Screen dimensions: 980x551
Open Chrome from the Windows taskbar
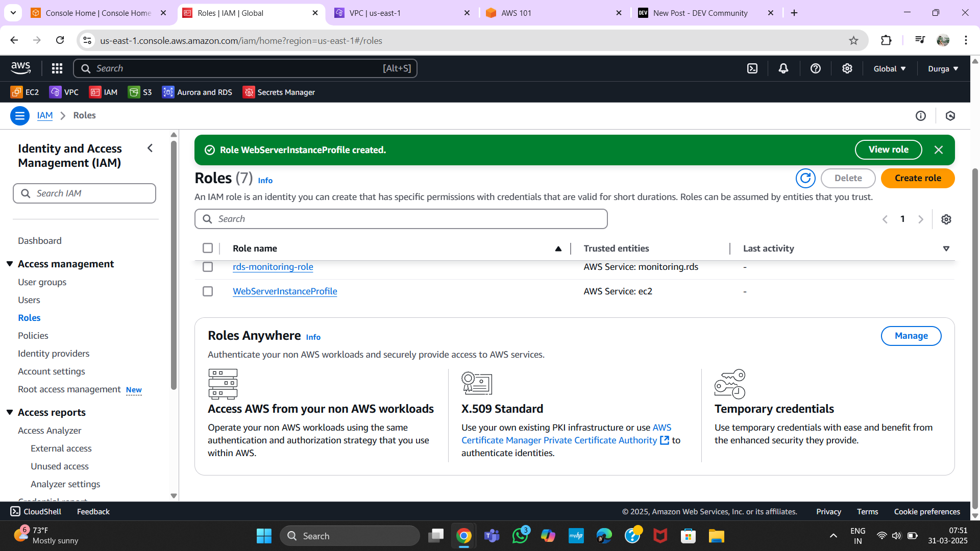click(463, 536)
